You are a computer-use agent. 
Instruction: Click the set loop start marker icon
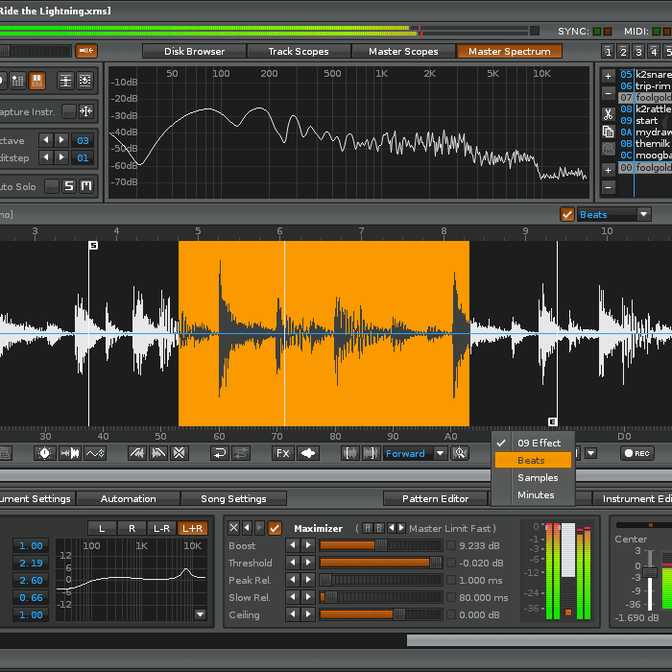351,453
